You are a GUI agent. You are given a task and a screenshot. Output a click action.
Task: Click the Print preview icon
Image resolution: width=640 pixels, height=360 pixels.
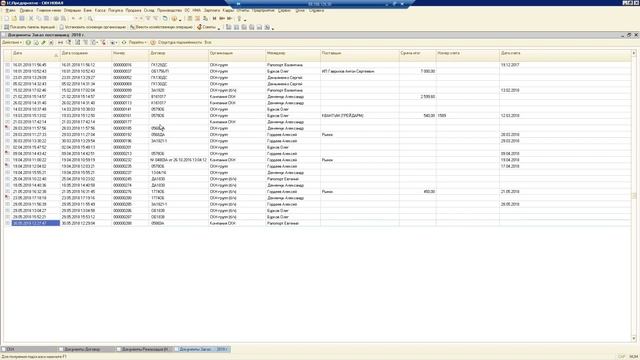click(63, 18)
